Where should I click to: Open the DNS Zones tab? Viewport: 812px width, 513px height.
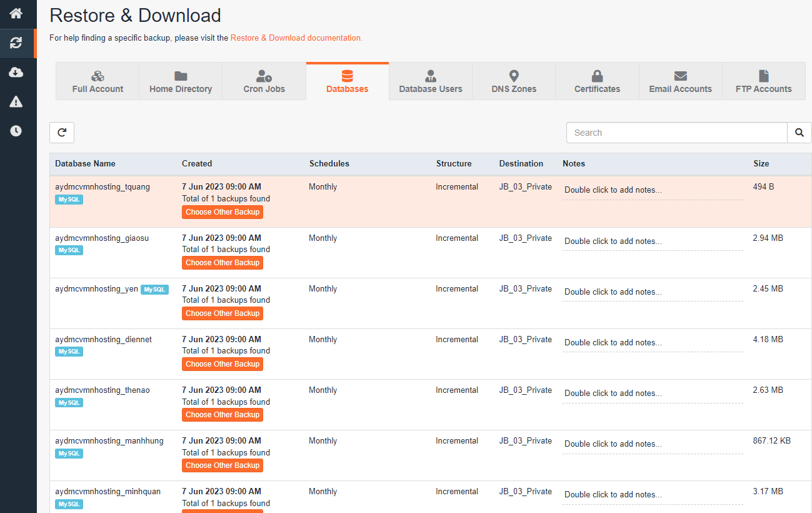pyautogui.click(x=514, y=81)
